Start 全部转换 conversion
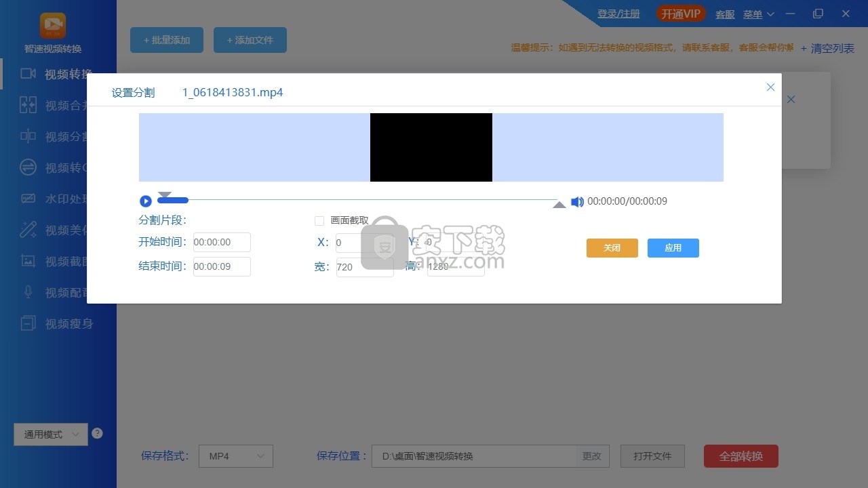Image resolution: width=868 pixels, height=488 pixels. tap(741, 456)
